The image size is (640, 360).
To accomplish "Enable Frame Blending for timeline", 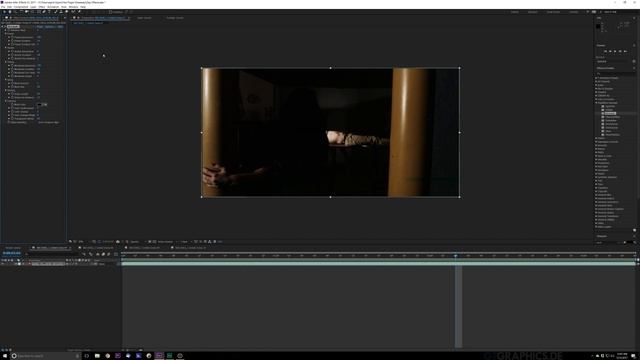I will tap(103, 254).
